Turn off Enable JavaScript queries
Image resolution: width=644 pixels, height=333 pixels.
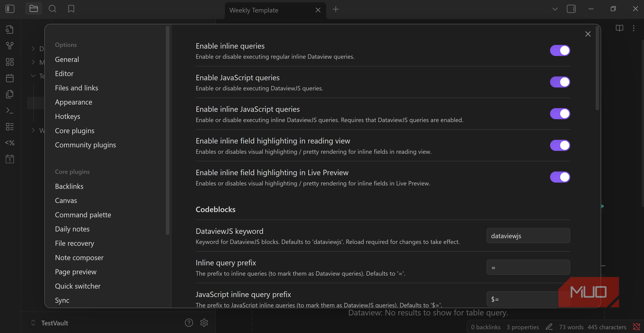tap(560, 82)
